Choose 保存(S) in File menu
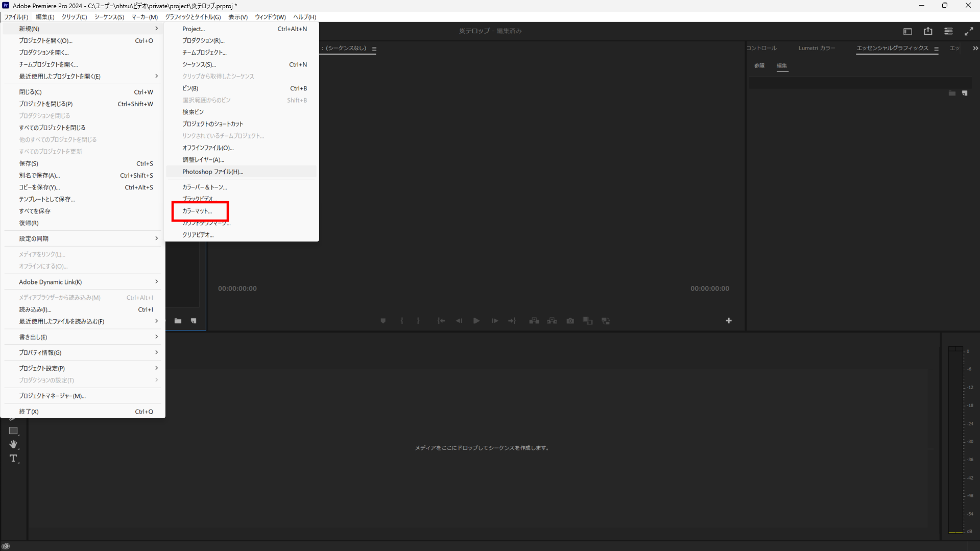980x551 pixels. click(x=83, y=163)
